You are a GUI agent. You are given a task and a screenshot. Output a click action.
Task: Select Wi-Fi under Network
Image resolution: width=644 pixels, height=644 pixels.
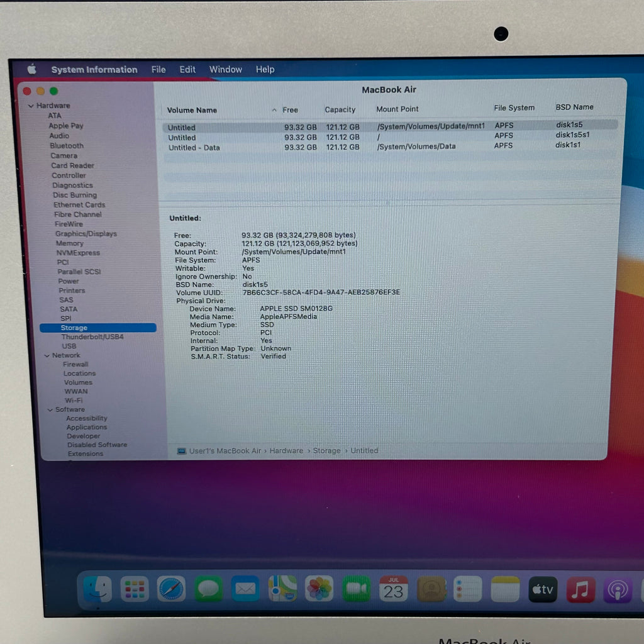(74, 401)
